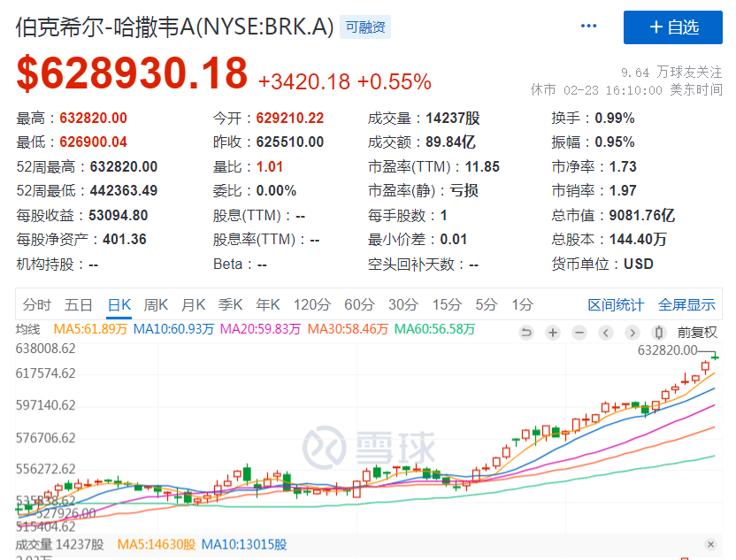The height and width of the screenshot is (560, 736).
Task: Click volume MA5:14630股 label
Action: click(x=157, y=544)
